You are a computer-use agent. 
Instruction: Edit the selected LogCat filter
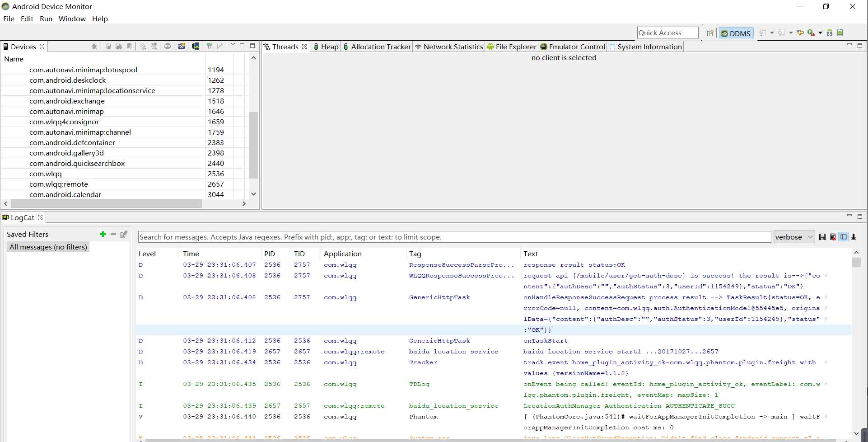click(x=124, y=234)
